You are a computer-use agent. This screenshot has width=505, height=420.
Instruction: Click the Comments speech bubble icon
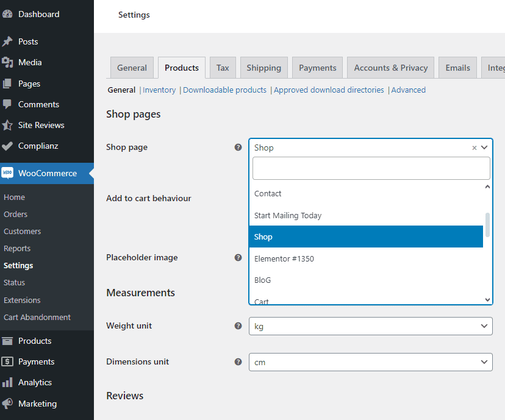click(x=7, y=104)
